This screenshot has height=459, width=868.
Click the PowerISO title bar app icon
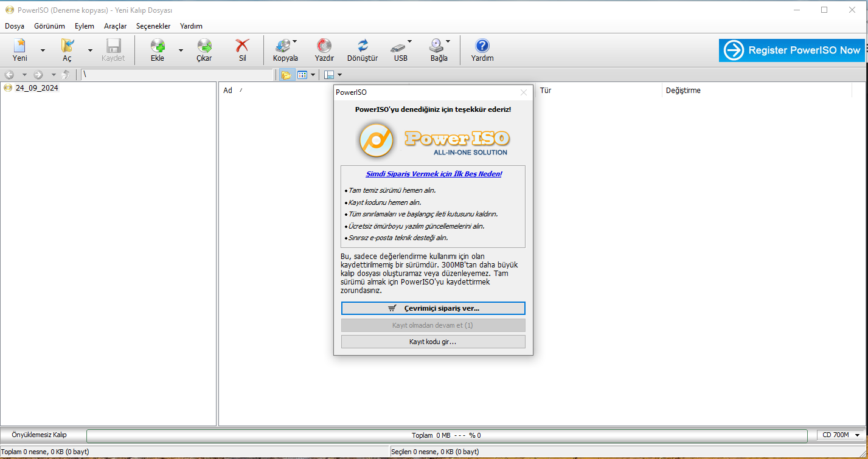pos(9,10)
